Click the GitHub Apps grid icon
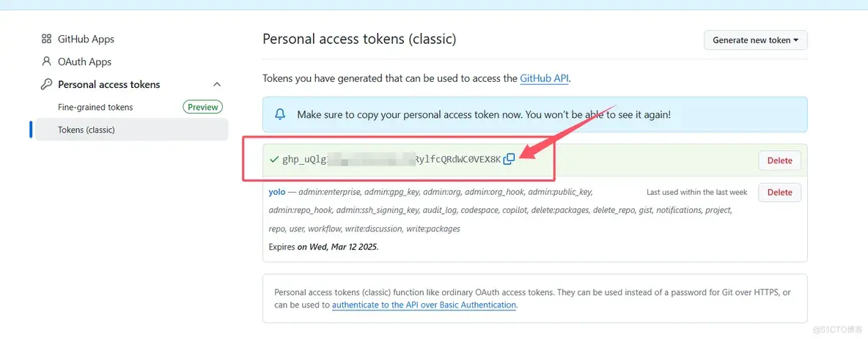Image resolution: width=868 pixels, height=339 pixels. coord(46,40)
